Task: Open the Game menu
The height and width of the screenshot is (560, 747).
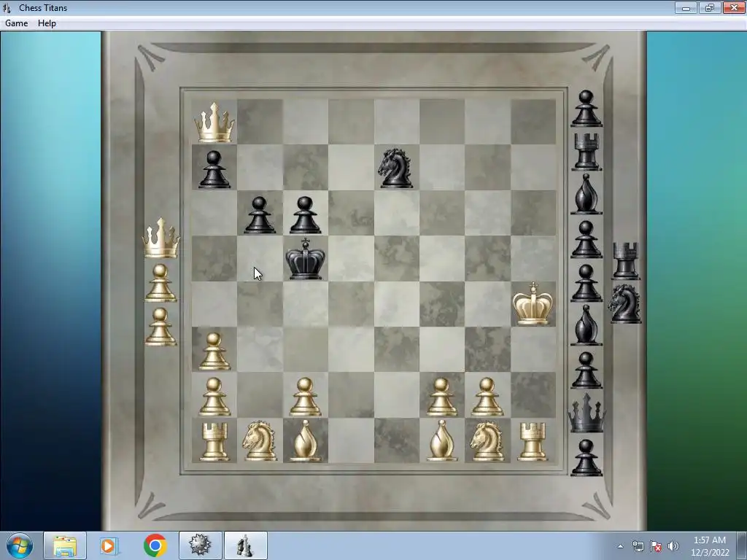Action: [x=16, y=23]
